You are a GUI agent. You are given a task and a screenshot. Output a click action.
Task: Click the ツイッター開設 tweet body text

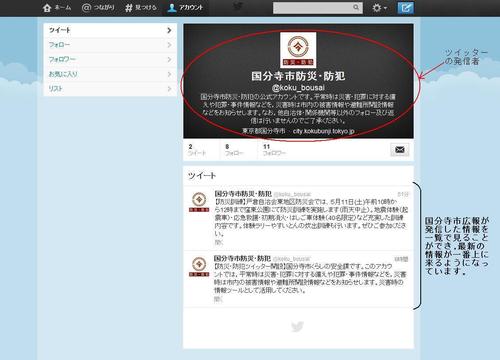coord(309,279)
